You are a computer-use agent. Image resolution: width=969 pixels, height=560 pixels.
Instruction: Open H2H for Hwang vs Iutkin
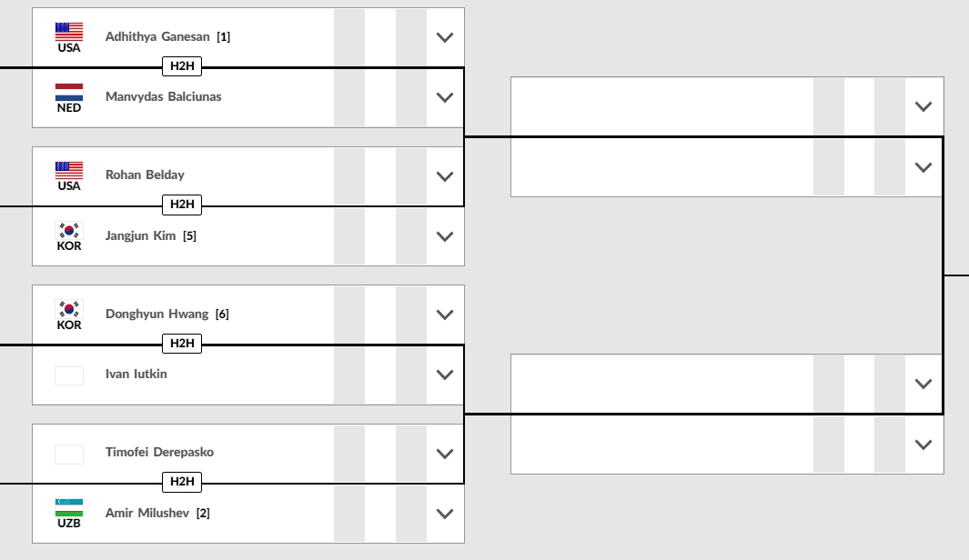(x=182, y=344)
